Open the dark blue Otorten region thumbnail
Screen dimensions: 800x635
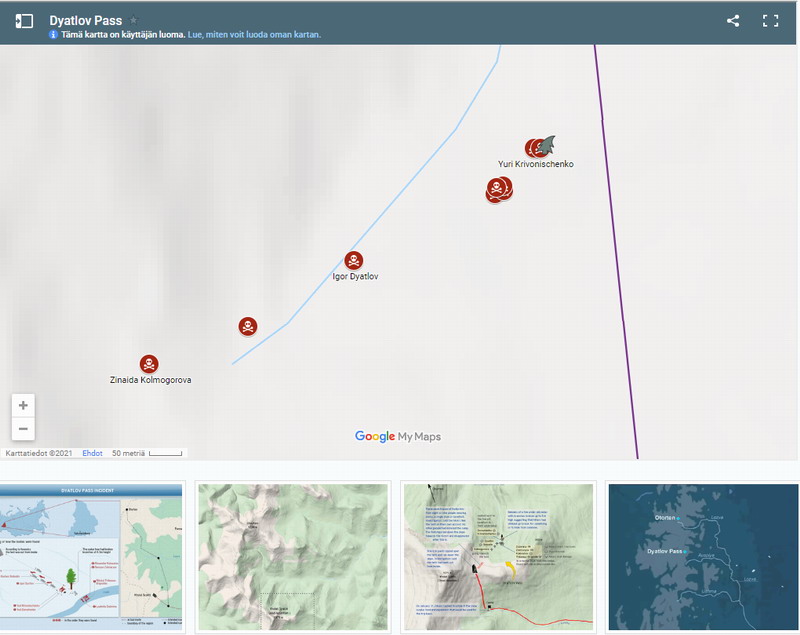point(704,557)
